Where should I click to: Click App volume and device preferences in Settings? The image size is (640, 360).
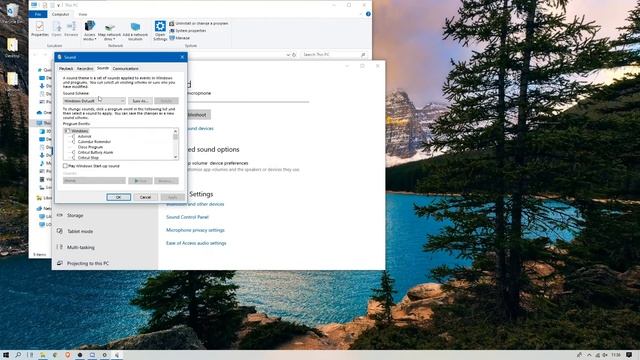[218, 163]
